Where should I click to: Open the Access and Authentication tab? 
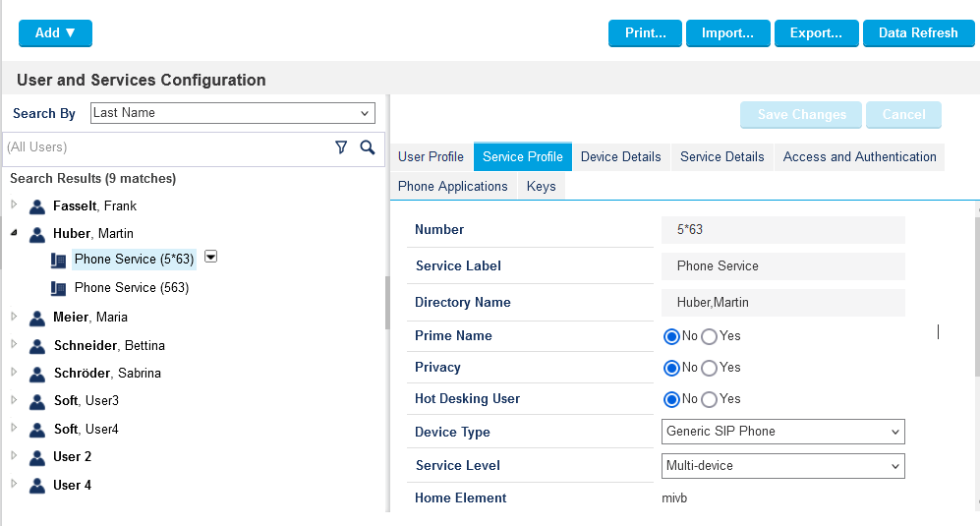(859, 157)
